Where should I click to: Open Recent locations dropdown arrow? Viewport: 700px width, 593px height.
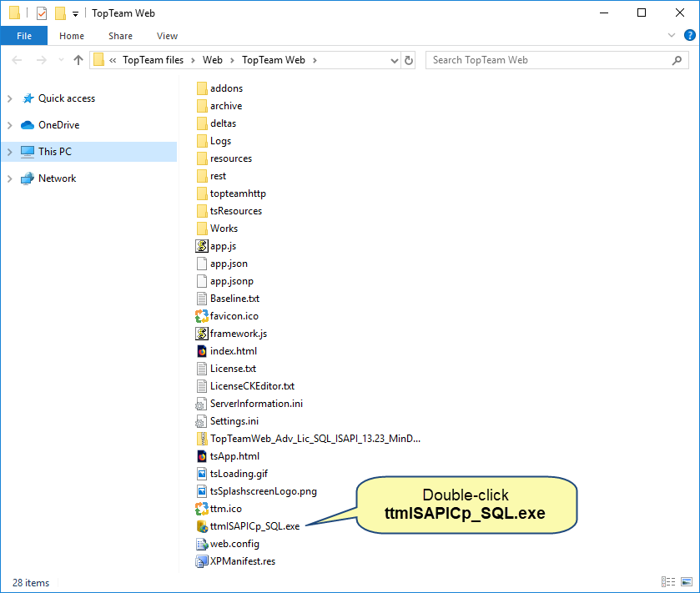pos(61,60)
